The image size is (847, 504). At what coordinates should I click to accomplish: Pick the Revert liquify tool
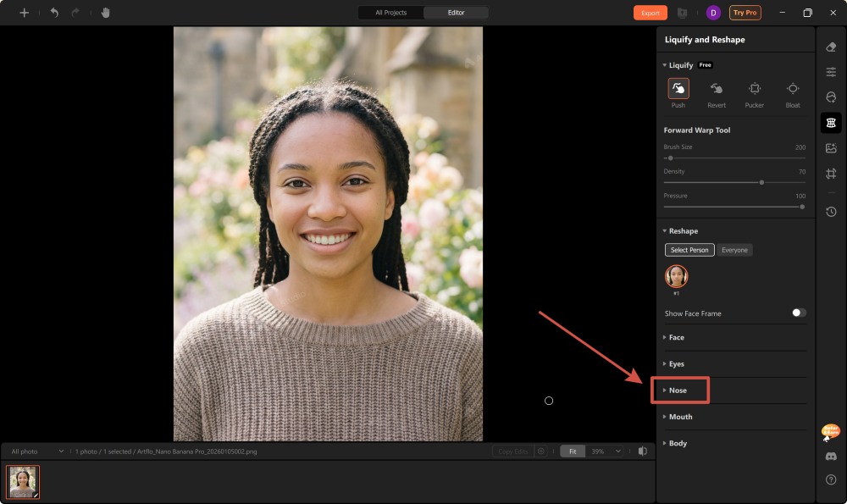click(x=717, y=89)
